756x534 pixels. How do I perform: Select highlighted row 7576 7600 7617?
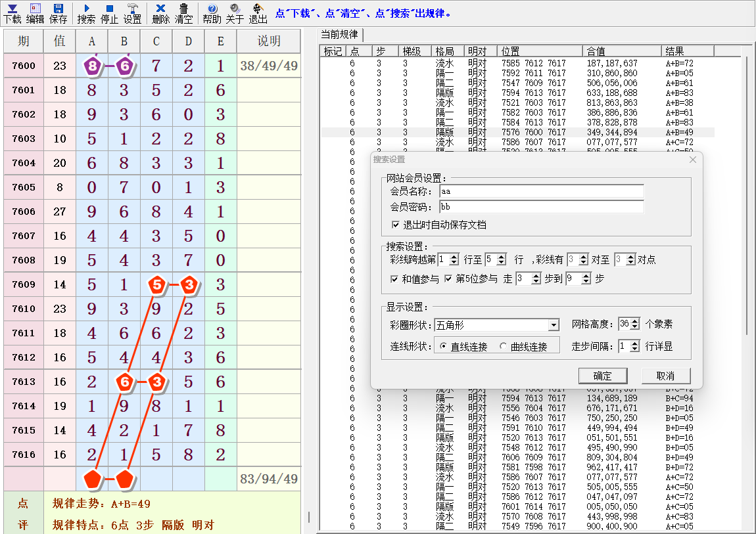[x=518, y=132]
